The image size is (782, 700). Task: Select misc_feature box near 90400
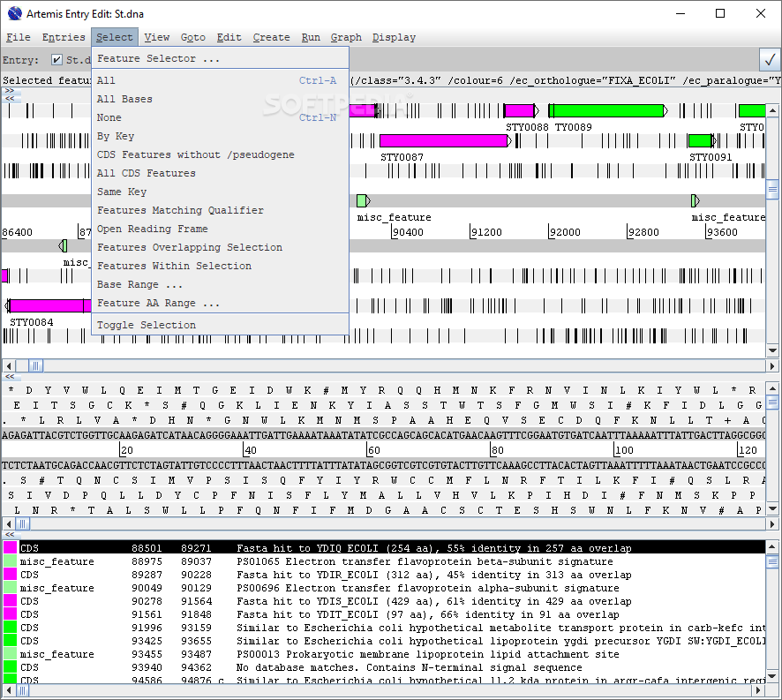[x=364, y=200]
